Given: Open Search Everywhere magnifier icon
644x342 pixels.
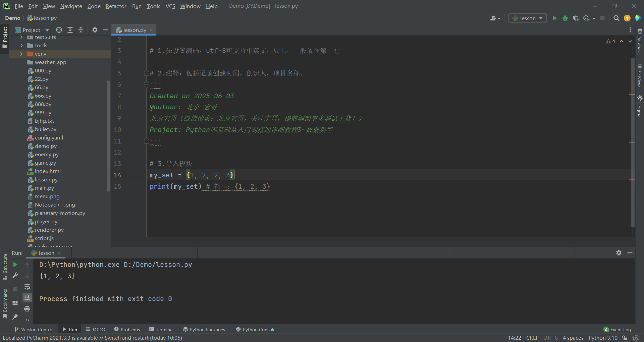Looking at the screenshot, I should tap(616, 18).
